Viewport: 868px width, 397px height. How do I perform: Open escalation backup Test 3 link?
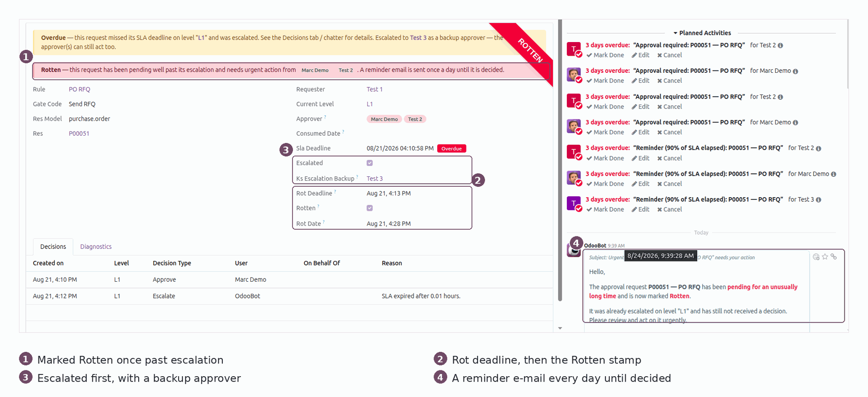pos(374,179)
